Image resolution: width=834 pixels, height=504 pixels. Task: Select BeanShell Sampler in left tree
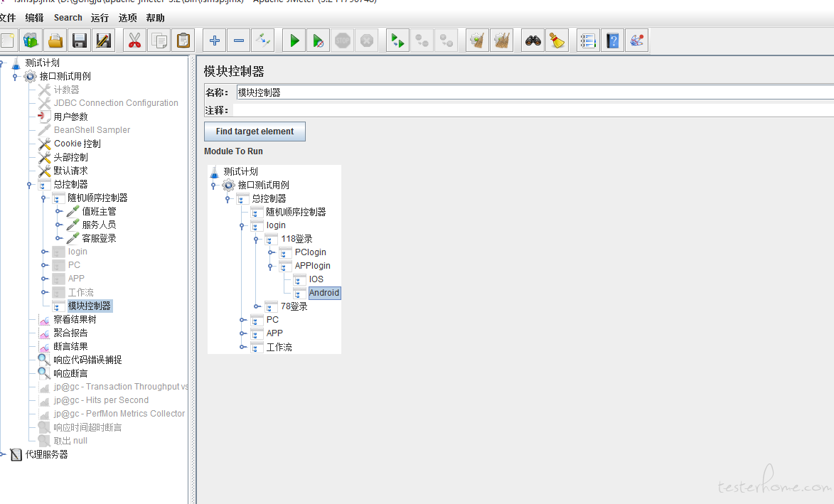pyautogui.click(x=92, y=129)
